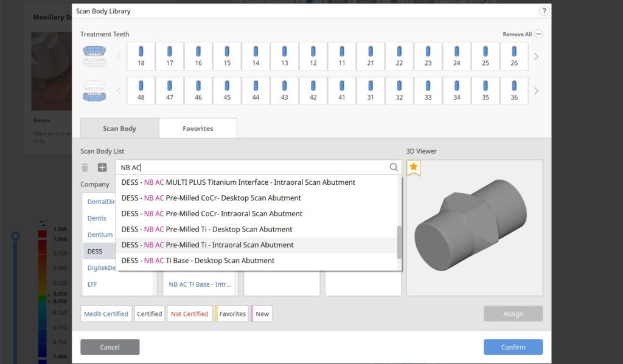Select NB AC Ti Base - Intr... item
This screenshot has height=364, width=623.
coord(200,284)
